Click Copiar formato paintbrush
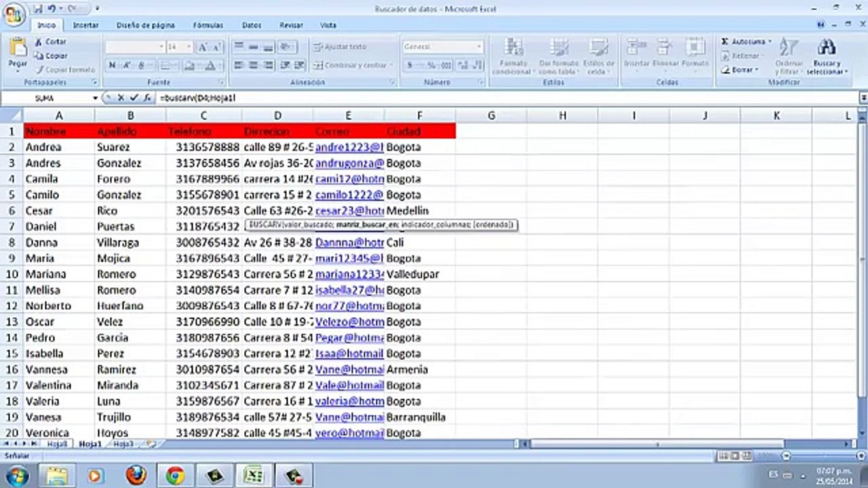This screenshot has width=868, height=488. 65,69
